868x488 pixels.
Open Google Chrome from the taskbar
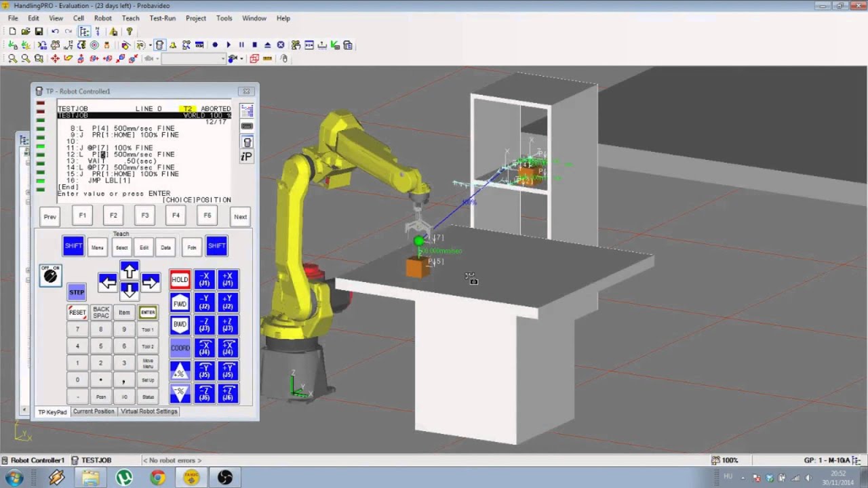pyautogui.click(x=157, y=478)
